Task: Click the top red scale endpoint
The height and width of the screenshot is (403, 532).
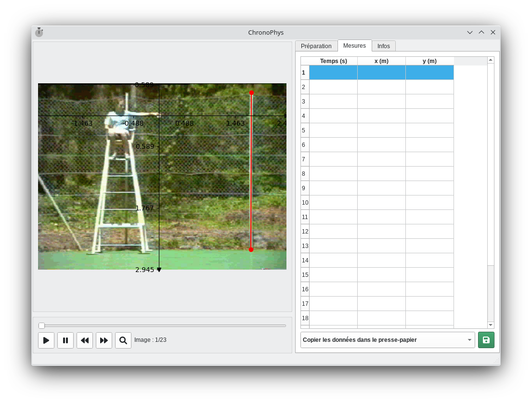Action: (x=251, y=92)
